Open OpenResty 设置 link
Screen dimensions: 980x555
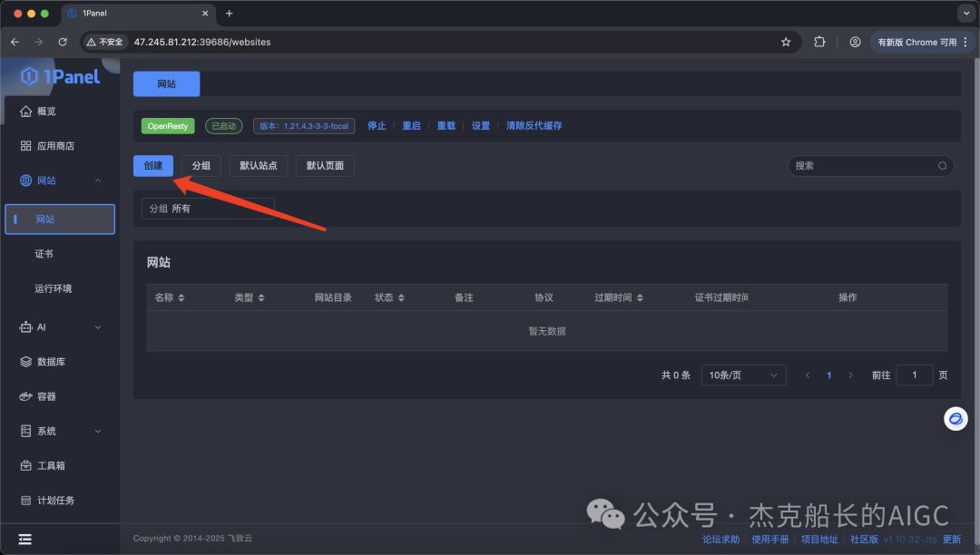point(481,125)
